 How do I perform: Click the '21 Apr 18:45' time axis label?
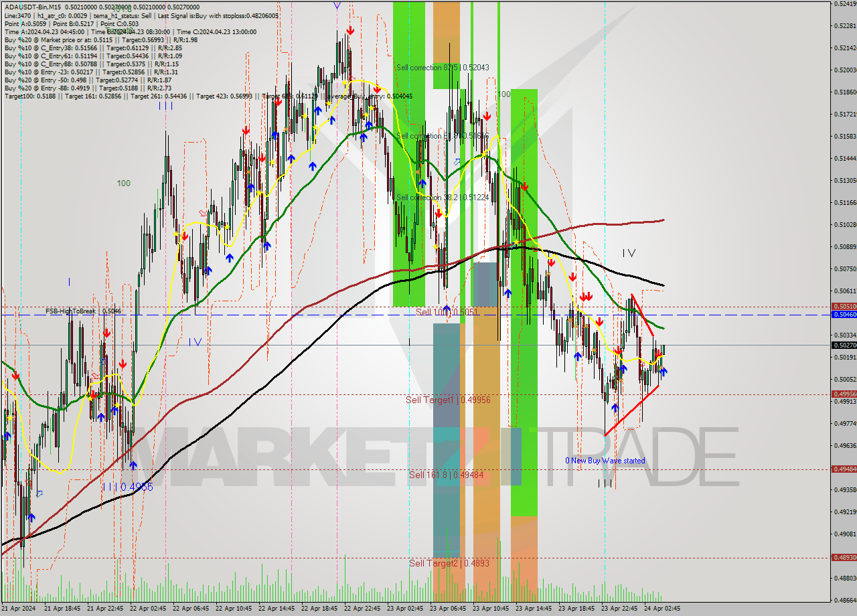point(63,609)
